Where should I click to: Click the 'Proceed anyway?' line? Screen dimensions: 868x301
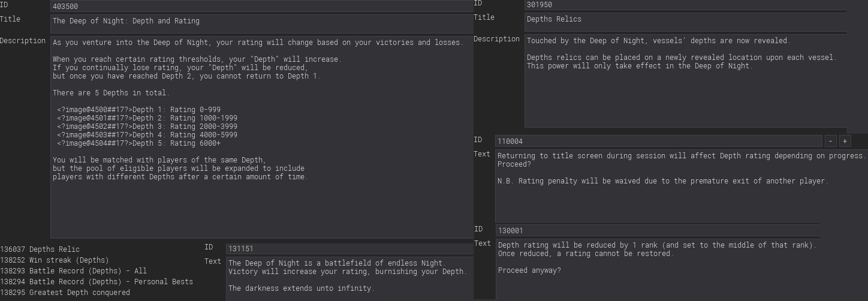(529, 270)
